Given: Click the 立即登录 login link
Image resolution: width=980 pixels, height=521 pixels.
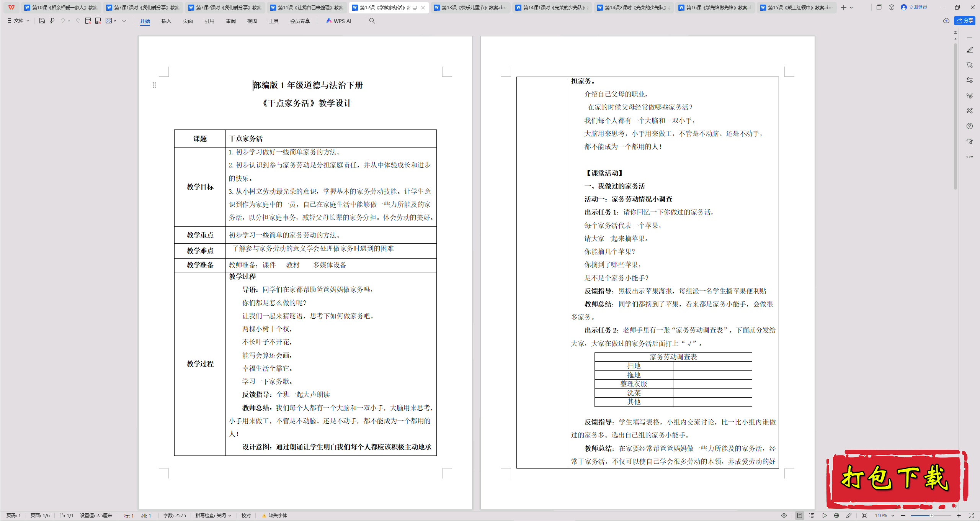Looking at the screenshot, I should [x=914, y=7].
